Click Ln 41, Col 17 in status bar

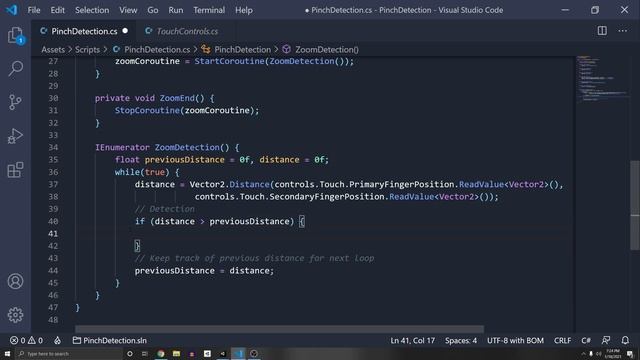point(413,340)
